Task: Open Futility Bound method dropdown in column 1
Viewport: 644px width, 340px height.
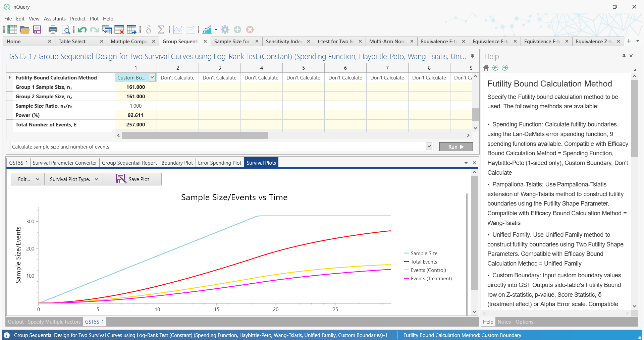Action: click(x=152, y=77)
